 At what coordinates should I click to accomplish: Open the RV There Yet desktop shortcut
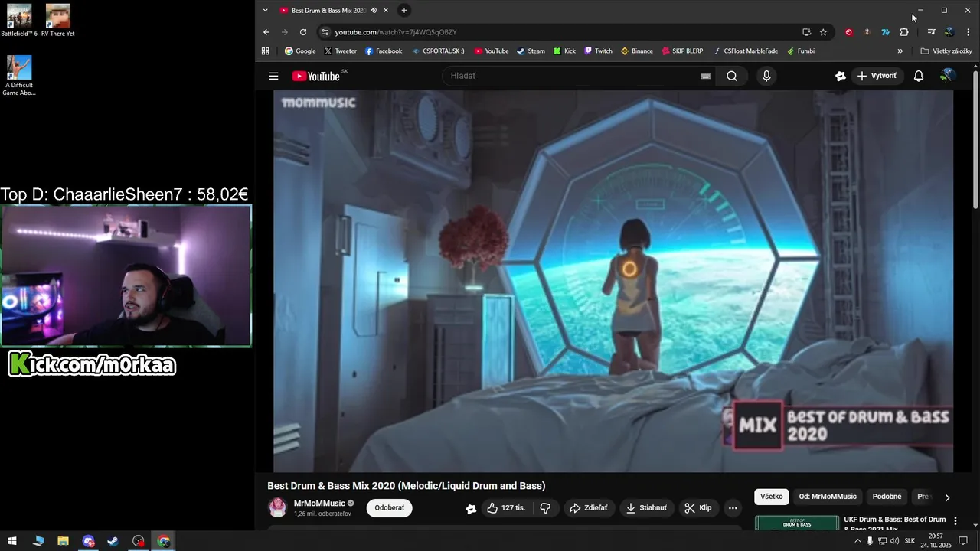coord(57,21)
